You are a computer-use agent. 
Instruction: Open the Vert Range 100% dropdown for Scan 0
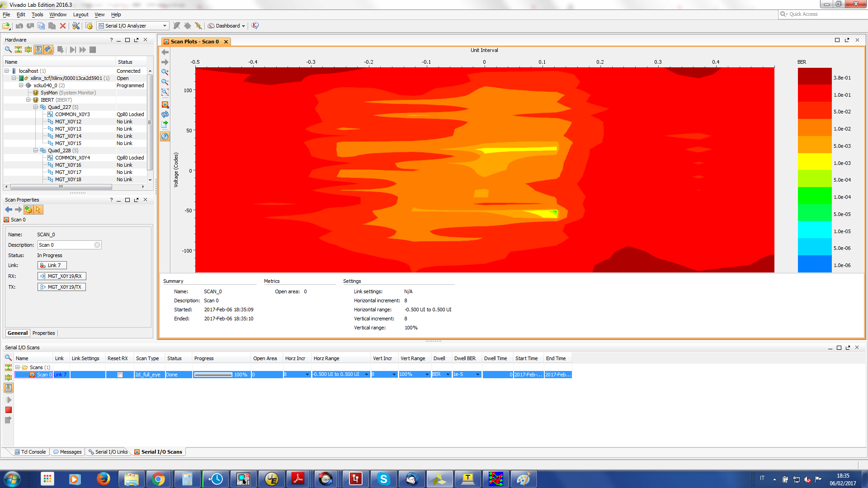coord(427,375)
